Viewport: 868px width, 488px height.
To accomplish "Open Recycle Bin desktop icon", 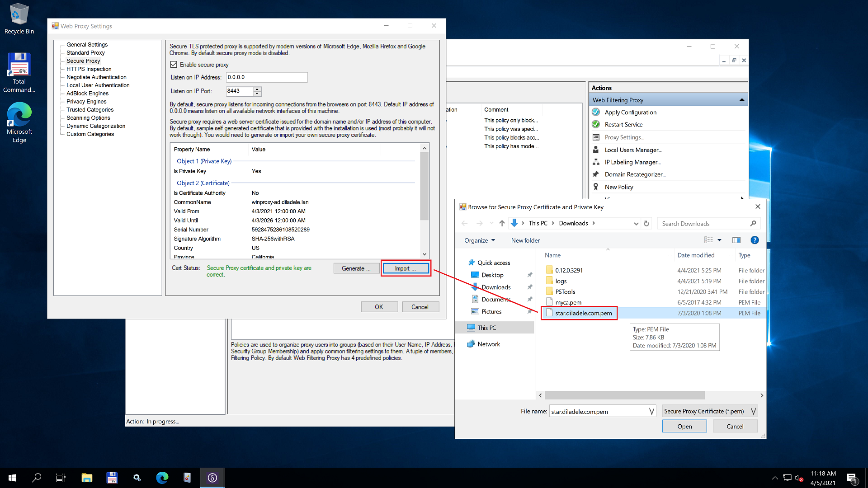I will (19, 19).
